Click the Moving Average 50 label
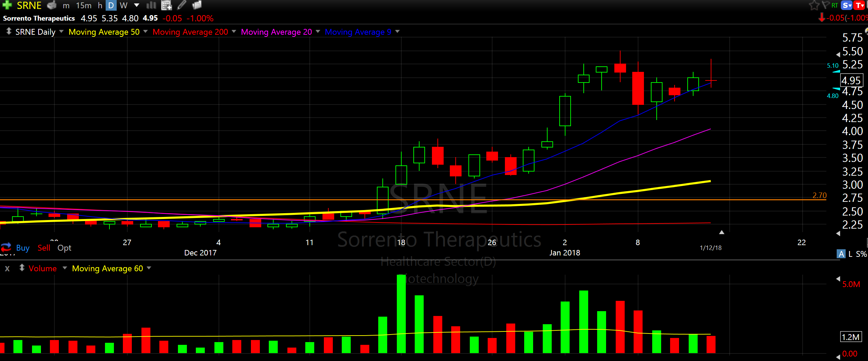868x361 pixels. (104, 32)
